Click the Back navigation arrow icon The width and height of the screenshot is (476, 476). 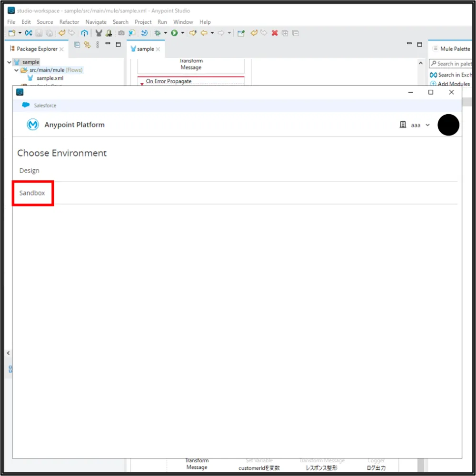[x=204, y=33]
